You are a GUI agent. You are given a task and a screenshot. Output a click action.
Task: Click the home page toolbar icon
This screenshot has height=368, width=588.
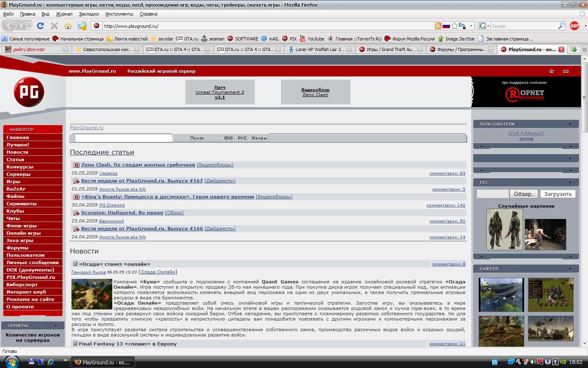tap(68, 26)
